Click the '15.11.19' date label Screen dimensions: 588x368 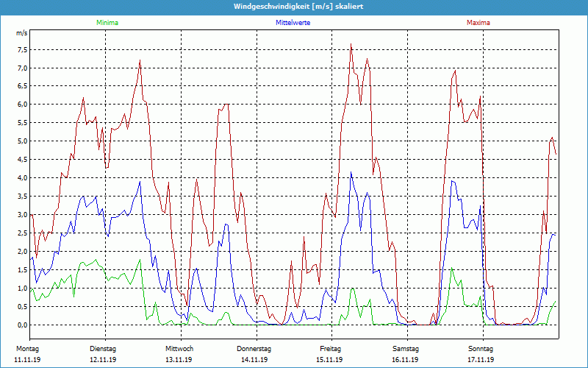click(329, 360)
